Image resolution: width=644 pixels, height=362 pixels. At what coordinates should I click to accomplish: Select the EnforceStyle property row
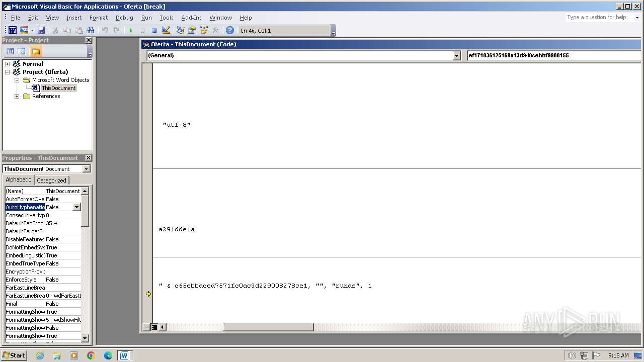tap(43, 280)
